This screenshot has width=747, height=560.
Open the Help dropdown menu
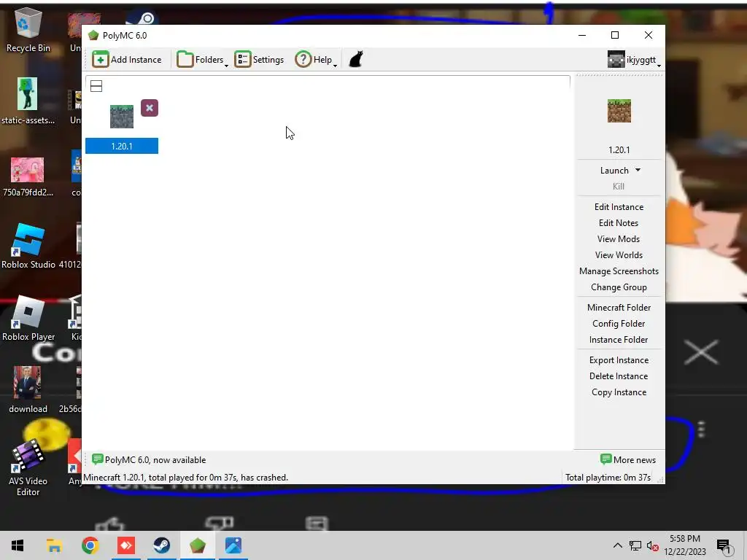click(x=316, y=60)
